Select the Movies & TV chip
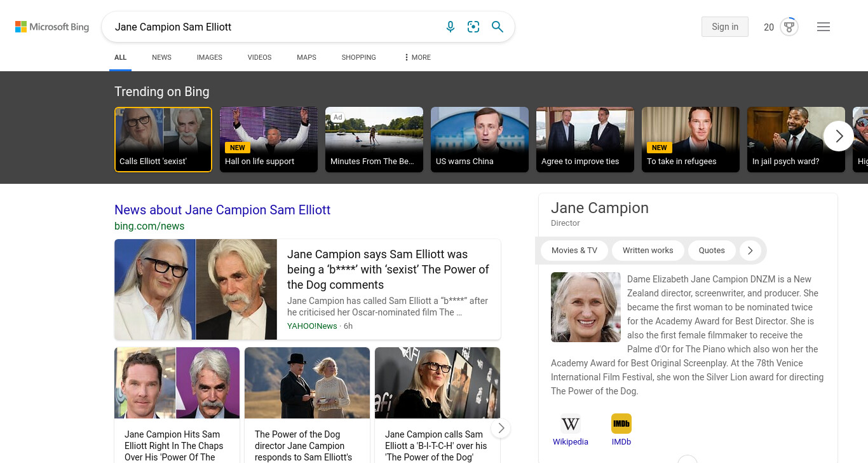This screenshot has height=463, width=868. point(574,251)
